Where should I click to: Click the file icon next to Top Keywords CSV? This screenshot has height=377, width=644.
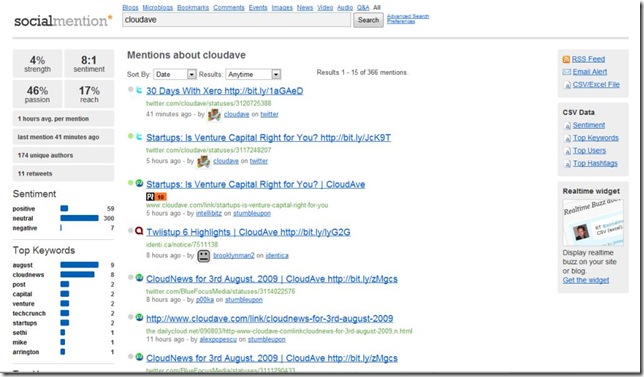[568, 138]
